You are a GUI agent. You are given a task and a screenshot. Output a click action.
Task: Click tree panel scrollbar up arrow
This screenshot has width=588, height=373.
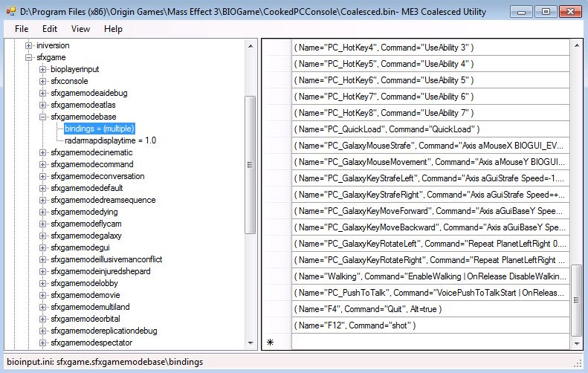click(x=251, y=44)
